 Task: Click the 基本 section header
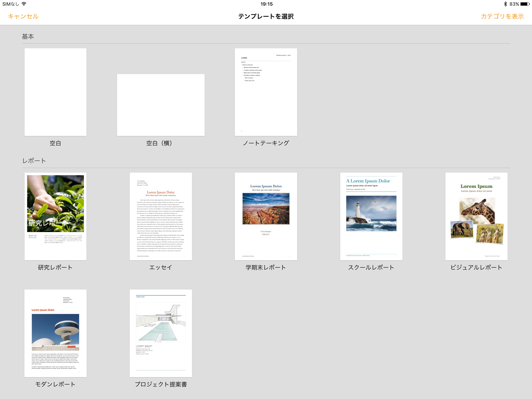[28, 36]
